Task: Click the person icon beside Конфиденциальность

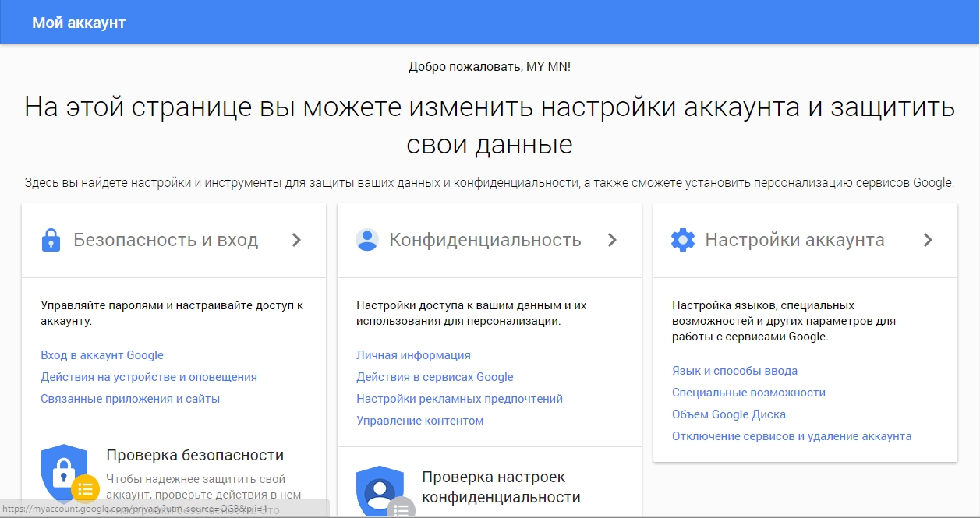Action: (366, 240)
